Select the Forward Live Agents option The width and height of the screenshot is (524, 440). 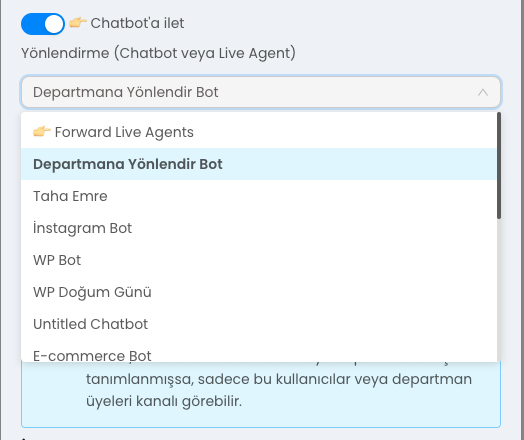(x=259, y=132)
